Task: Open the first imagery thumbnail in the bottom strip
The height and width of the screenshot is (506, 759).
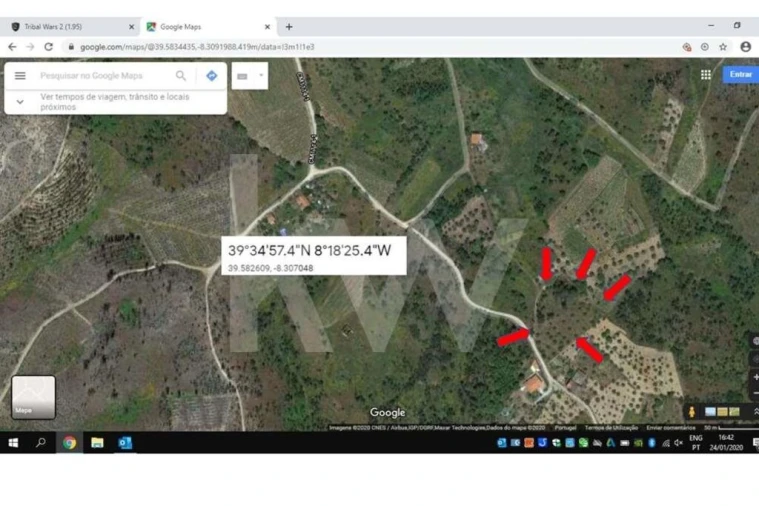Action: click(710, 412)
